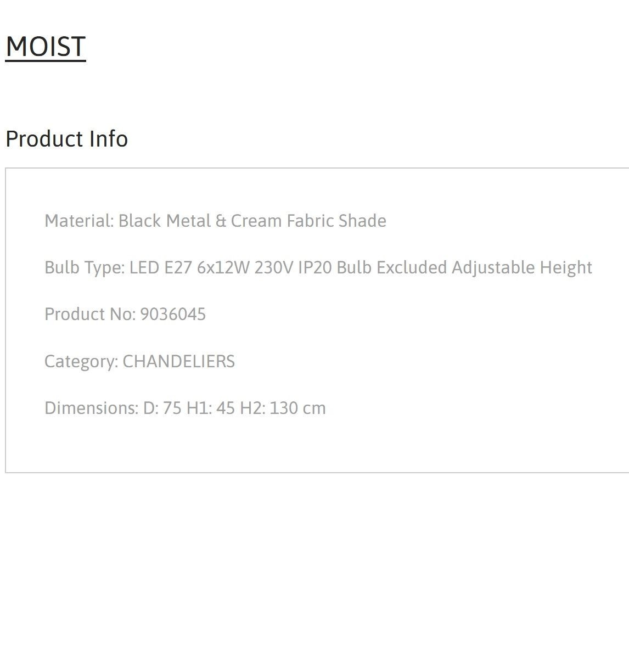Image resolution: width=629 pixels, height=672 pixels.
Task: Click the Black Metal text
Action: (165, 221)
